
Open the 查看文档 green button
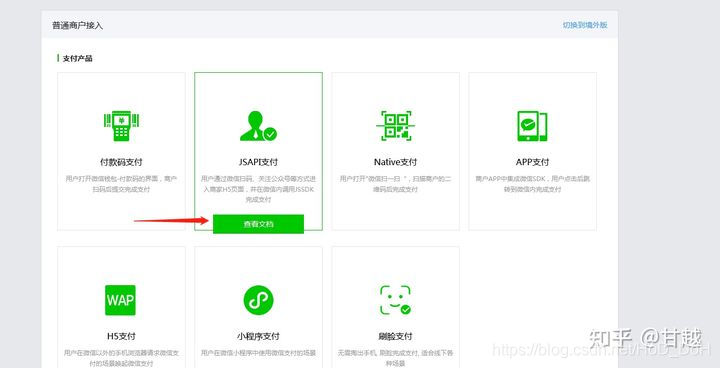258,224
